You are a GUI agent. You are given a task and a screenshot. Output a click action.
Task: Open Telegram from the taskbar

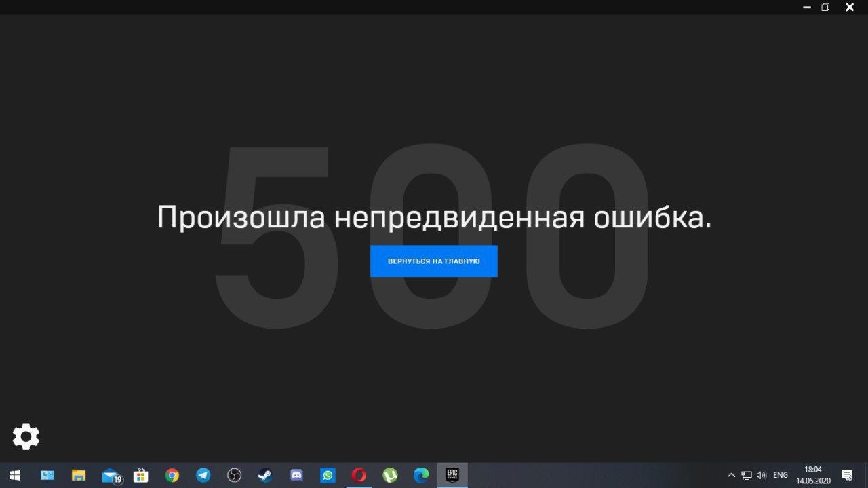coord(203,475)
